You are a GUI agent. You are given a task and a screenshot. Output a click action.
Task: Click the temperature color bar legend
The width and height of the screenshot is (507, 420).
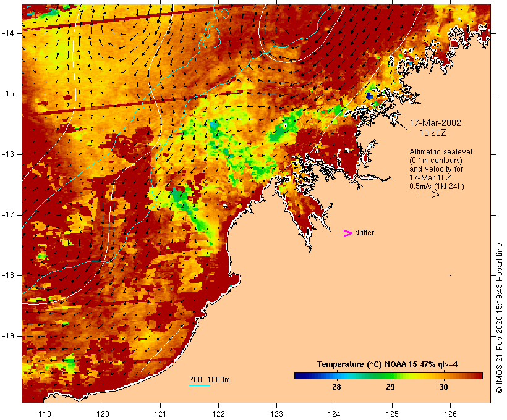pos(388,376)
